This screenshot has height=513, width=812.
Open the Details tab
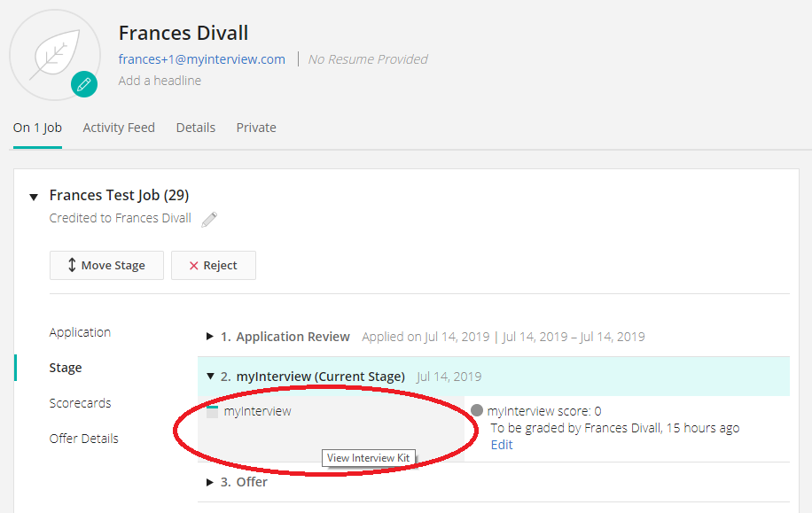click(195, 128)
